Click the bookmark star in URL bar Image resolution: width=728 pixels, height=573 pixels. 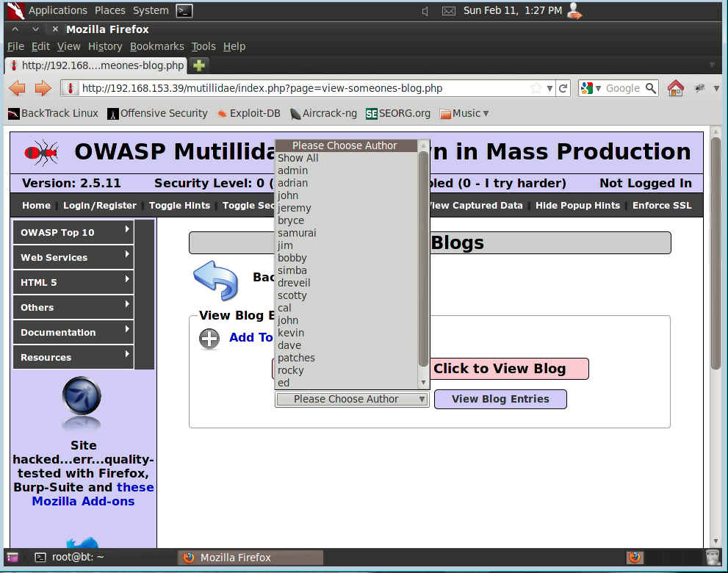[x=537, y=88]
